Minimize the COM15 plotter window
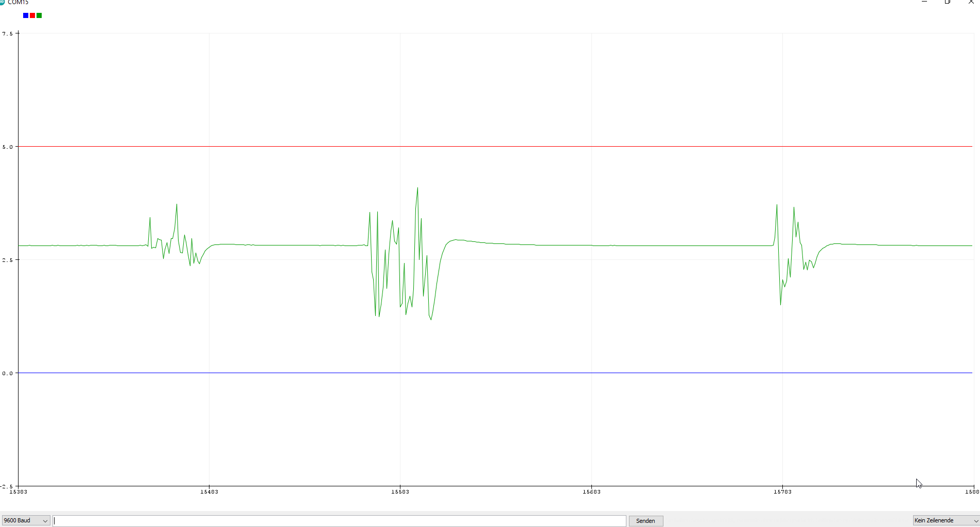 point(924,2)
